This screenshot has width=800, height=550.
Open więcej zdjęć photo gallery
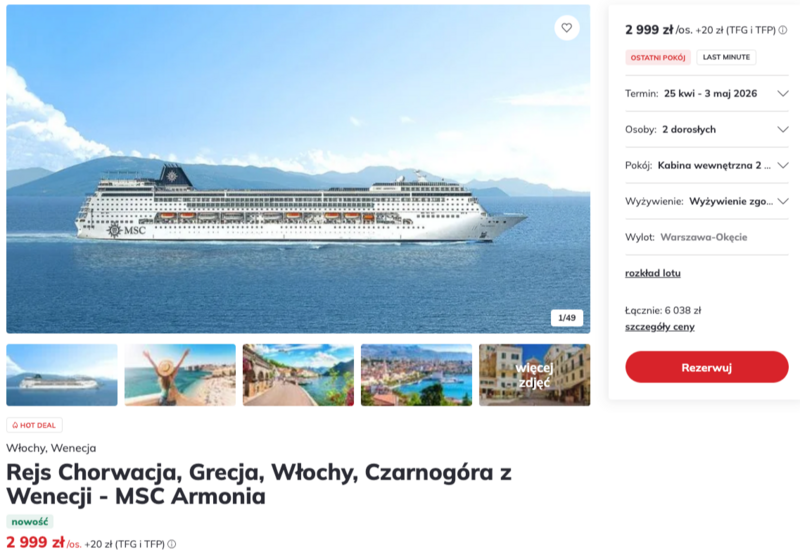tap(534, 375)
